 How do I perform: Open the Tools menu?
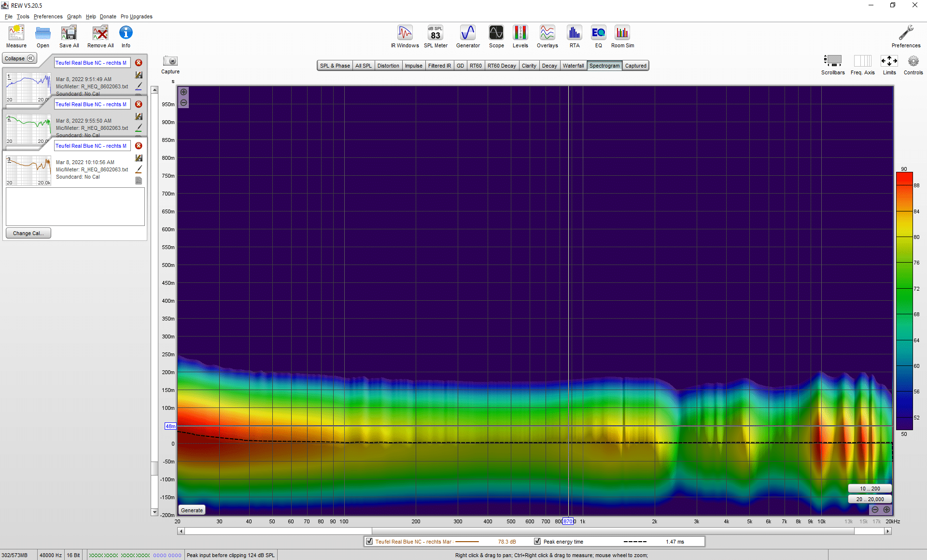pos(23,16)
